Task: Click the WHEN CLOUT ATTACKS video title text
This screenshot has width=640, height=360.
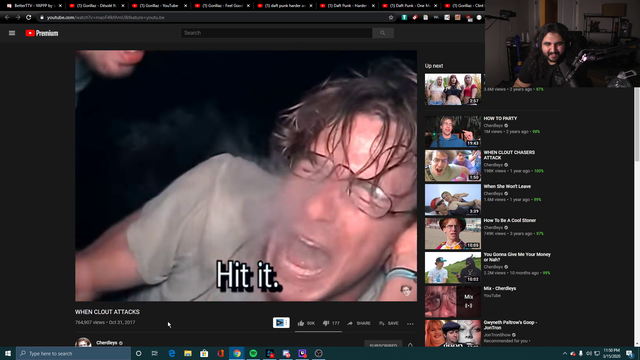Action: pyautogui.click(x=107, y=312)
